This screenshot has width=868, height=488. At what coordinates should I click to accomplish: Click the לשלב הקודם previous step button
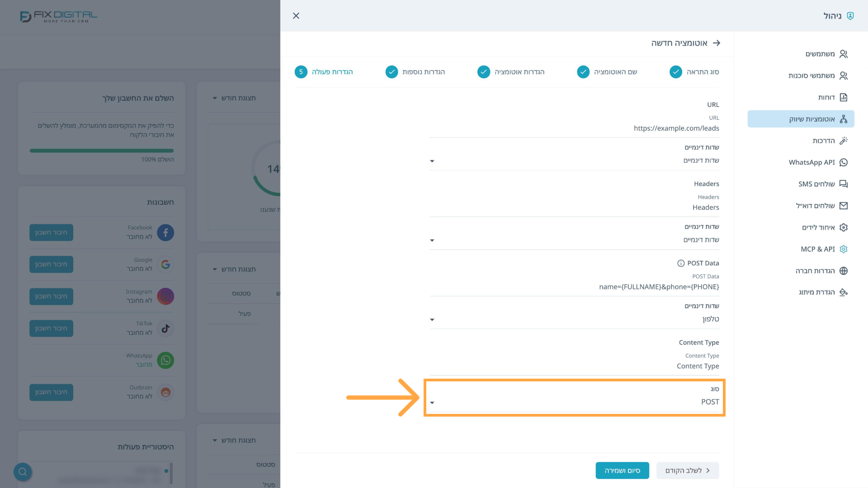tap(688, 470)
